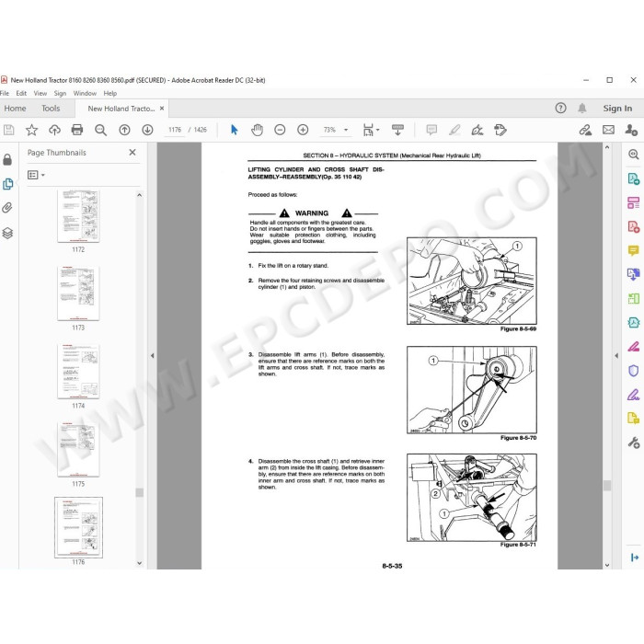Open the security lock panel in the left sidebar

point(7,159)
